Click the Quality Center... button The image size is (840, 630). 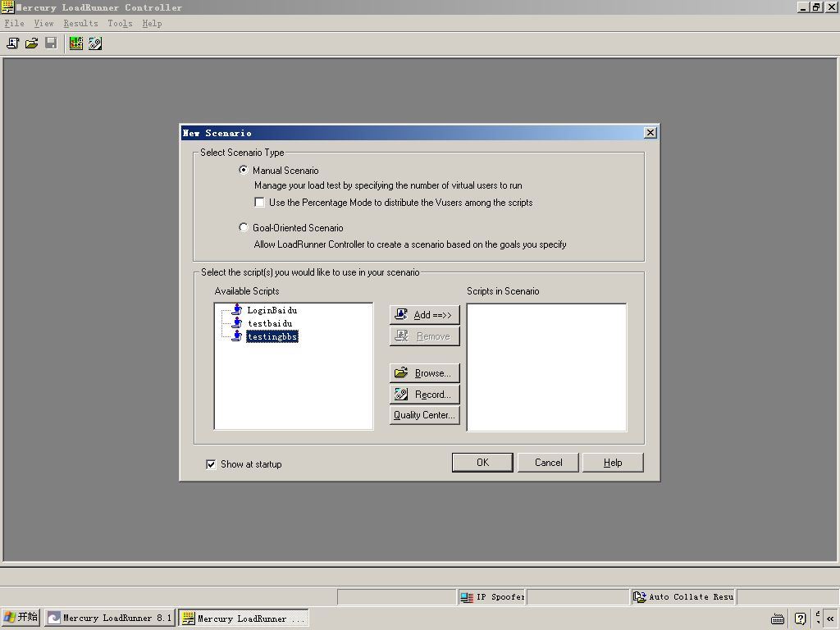tap(424, 414)
